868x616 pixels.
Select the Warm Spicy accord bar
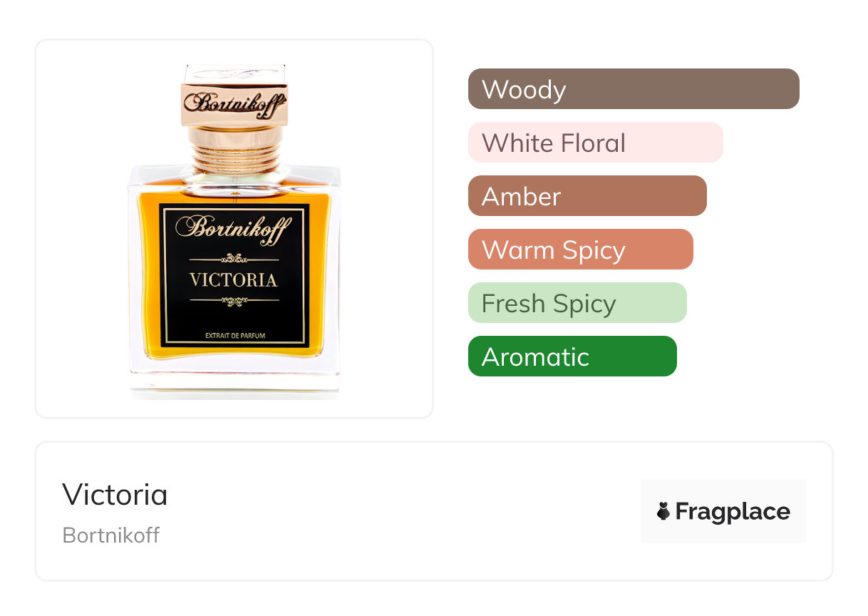(580, 250)
